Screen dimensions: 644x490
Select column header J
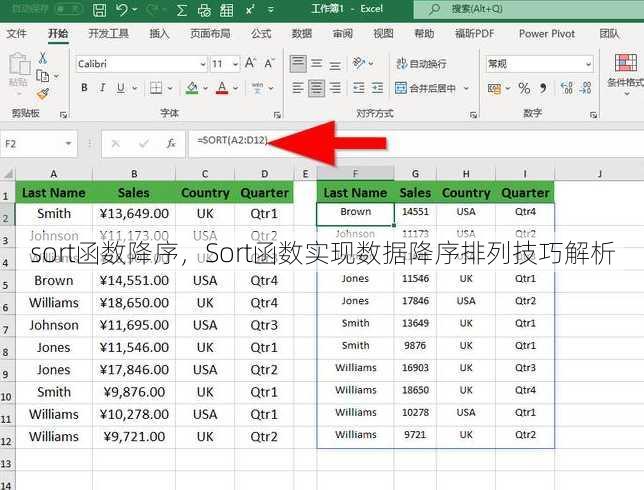click(599, 174)
